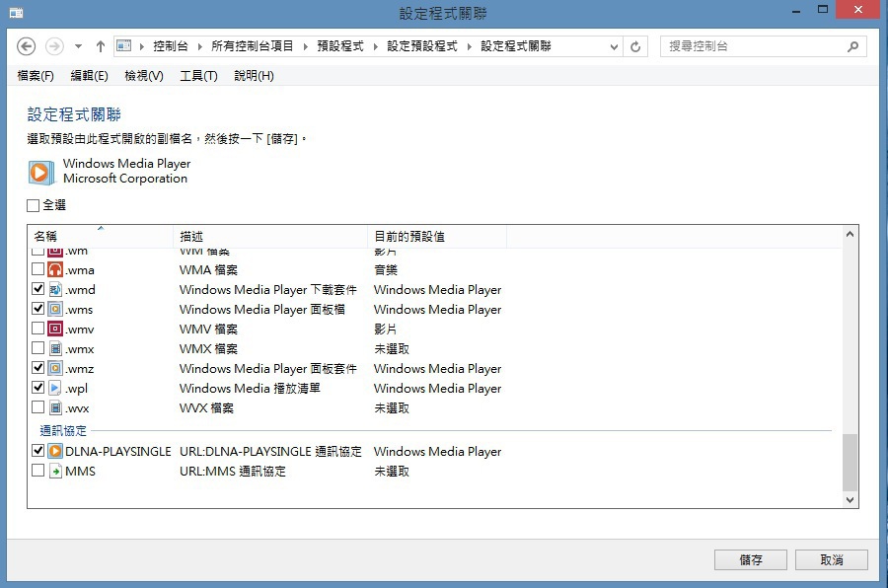Image resolution: width=888 pixels, height=588 pixels.
Task: Uncheck the DLNA-PLAYSINGLE protocol checkbox
Action: click(37, 450)
